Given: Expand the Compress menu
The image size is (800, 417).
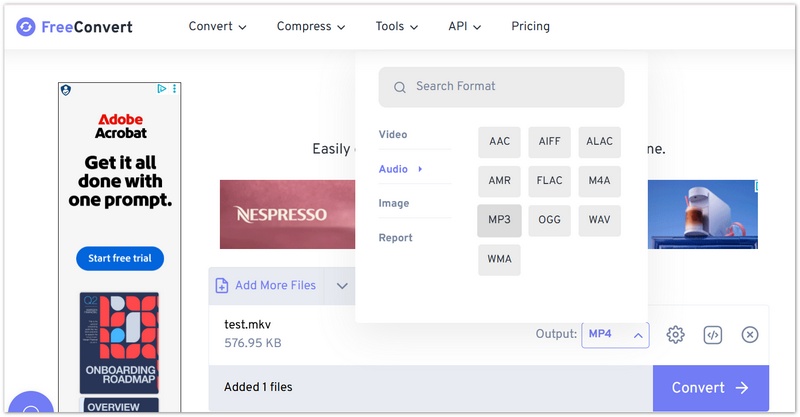Looking at the screenshot, I should coord(311,27).
